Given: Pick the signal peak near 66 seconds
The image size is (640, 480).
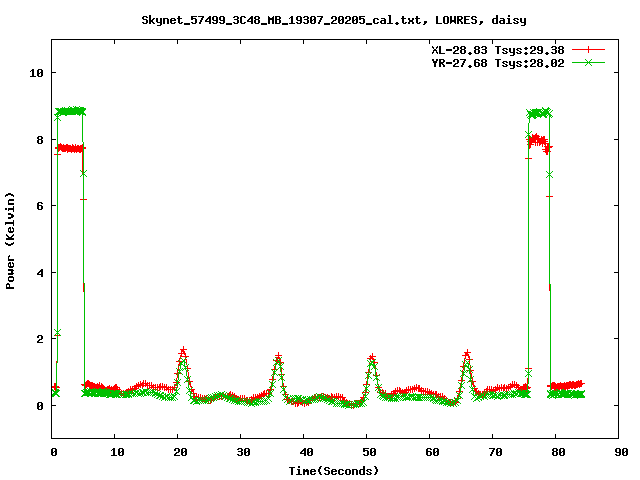Looking at the screenshot, I should [x=467, y=354].
